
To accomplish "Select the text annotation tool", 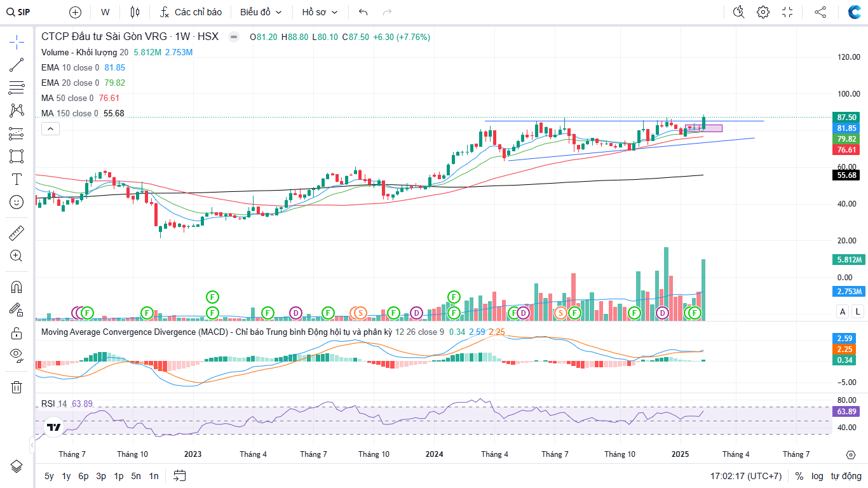I will pyautogui.click(x=17, y=179).
